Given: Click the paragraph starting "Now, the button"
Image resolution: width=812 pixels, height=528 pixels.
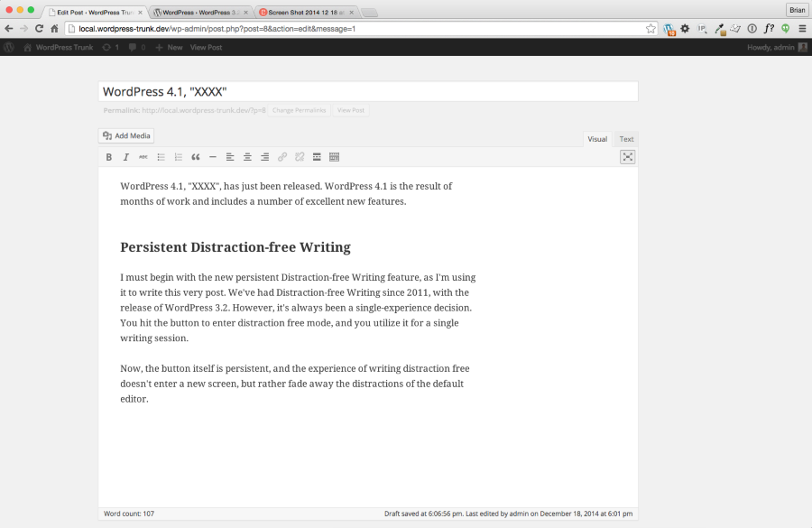Looking at the screenshot, I should 295,384.
